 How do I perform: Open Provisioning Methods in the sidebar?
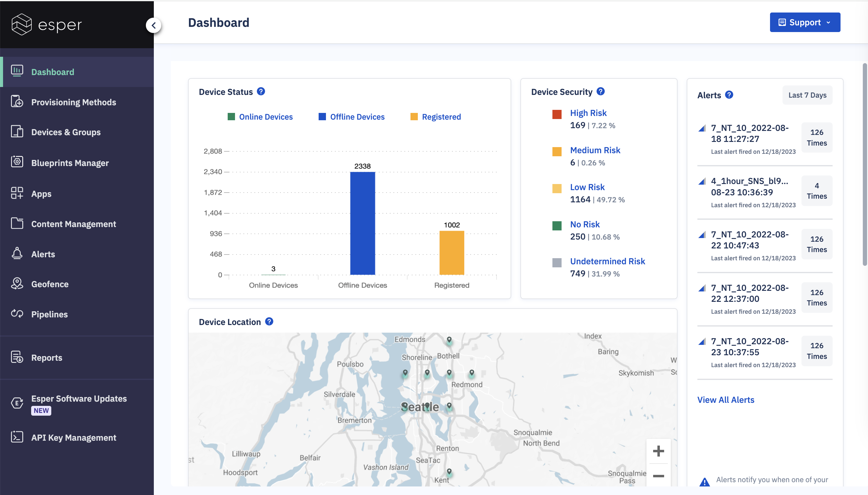[74, 102]
